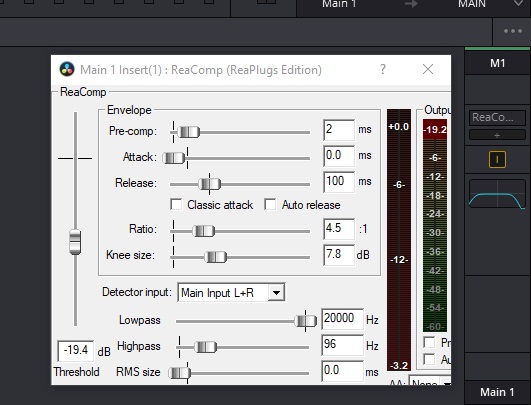Click the RMS size field showing 0.0
The height and width of the screenshot is (405, 531).
[342, 371]
